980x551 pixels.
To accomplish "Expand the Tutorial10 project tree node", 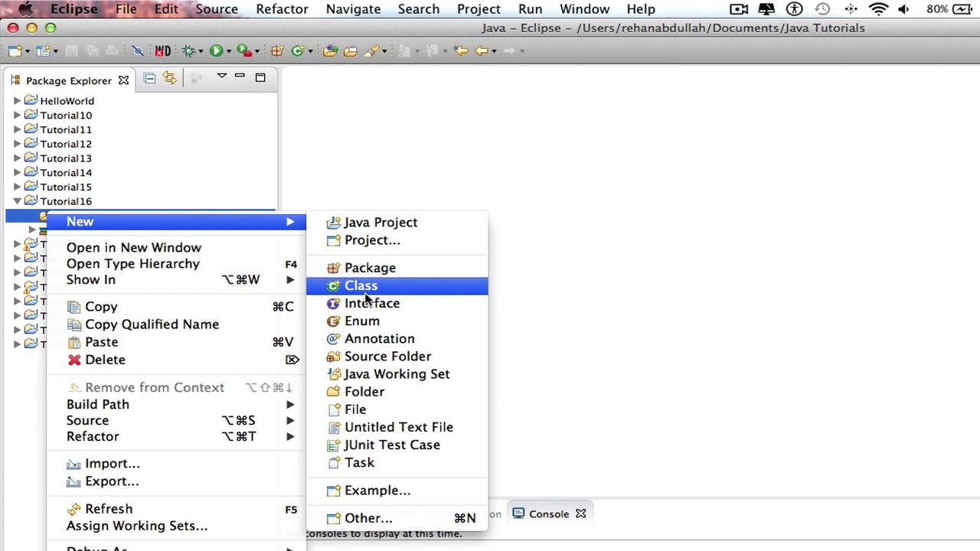I will pyautogui.click(x=17, y=116).
